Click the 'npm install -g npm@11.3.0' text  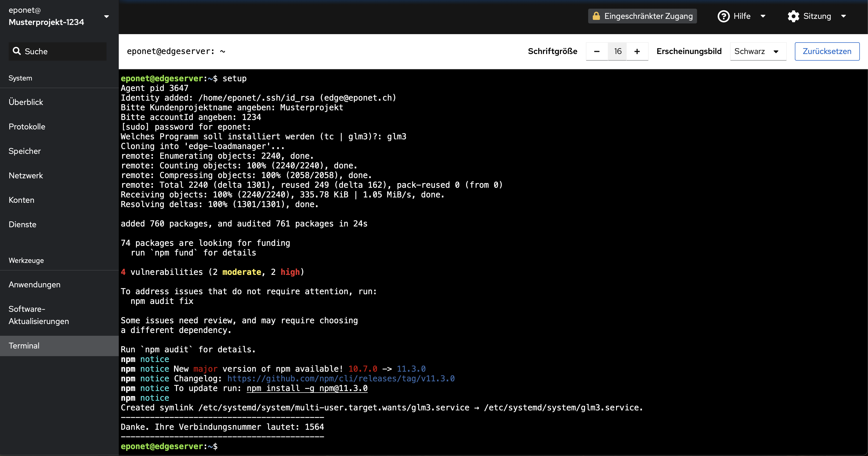307,388
